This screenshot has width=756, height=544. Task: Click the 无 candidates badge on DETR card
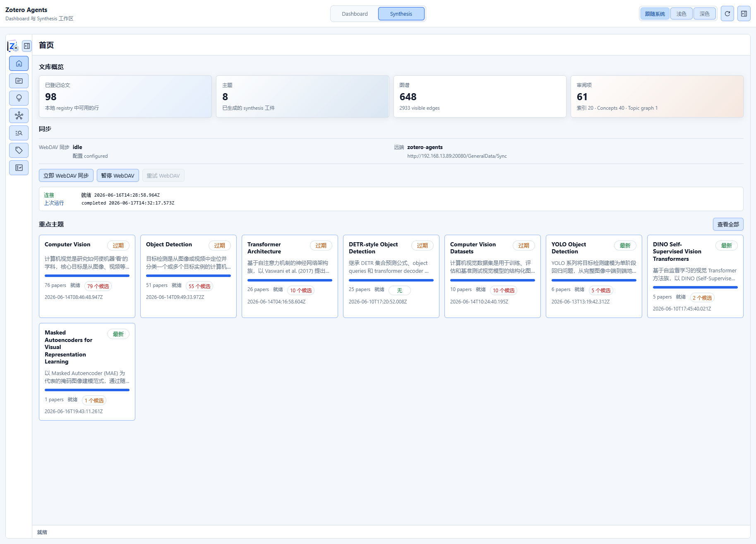click(x=400, y=290)
